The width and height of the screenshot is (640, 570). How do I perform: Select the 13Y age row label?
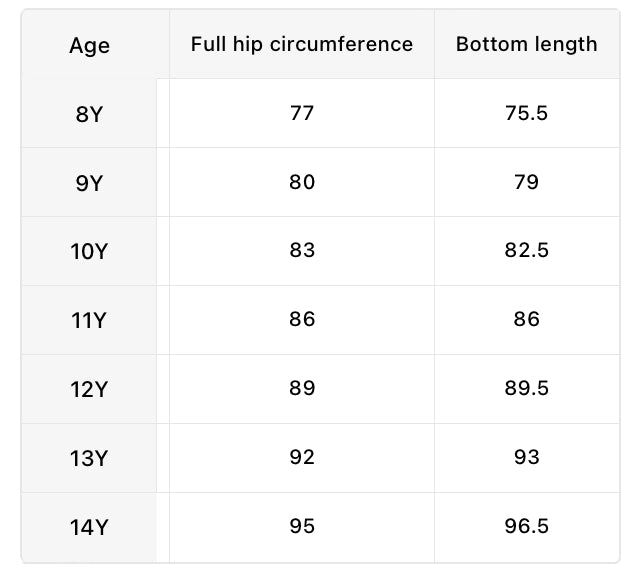[x=89, y=459]
